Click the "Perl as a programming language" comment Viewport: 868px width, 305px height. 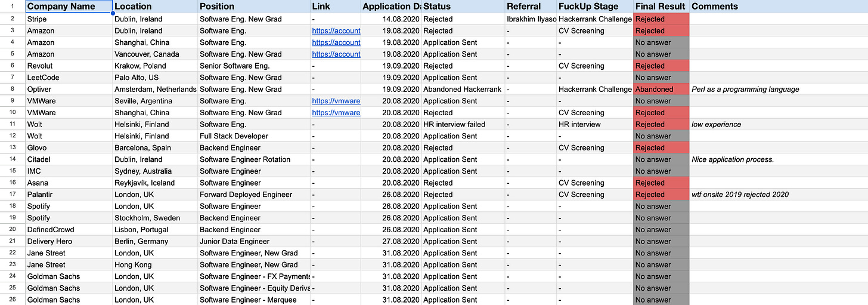(x=745, y=90)
